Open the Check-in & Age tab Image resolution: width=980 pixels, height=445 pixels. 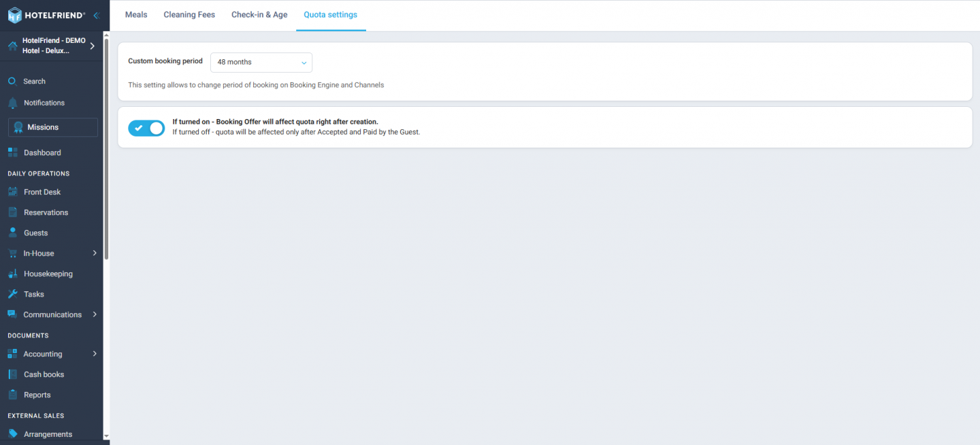[x=259, y=15]
